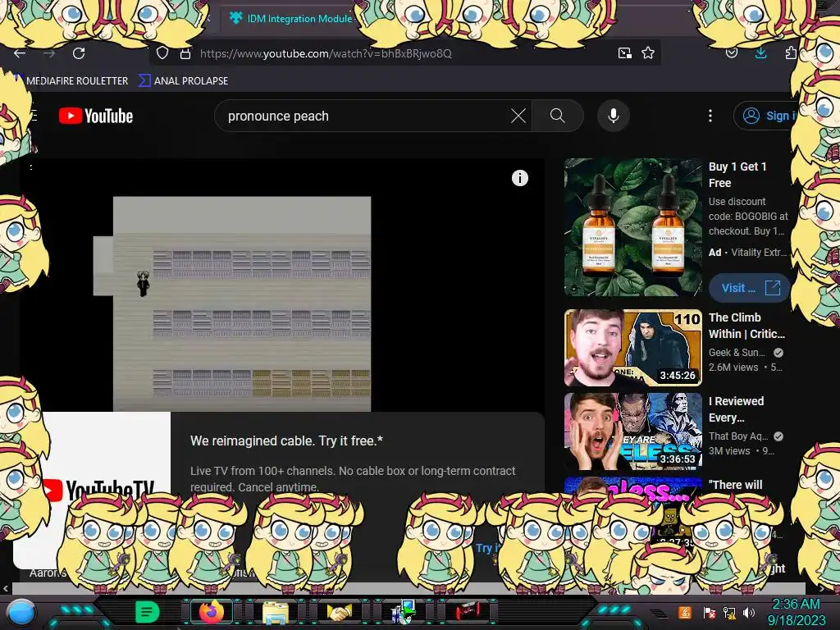This screenshot has height=630, width=840.
Task: Open File Explorer taskbar icon
Action: point(276,612)
